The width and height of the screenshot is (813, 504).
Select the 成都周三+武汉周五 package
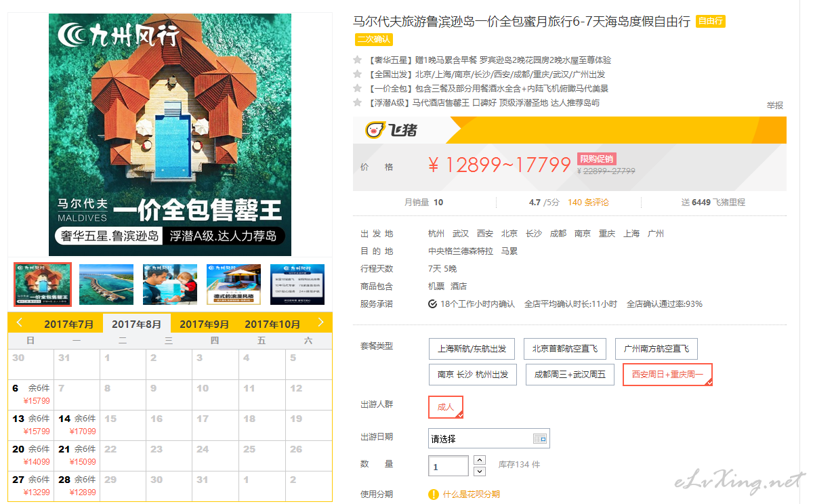(x=570, y=375)
